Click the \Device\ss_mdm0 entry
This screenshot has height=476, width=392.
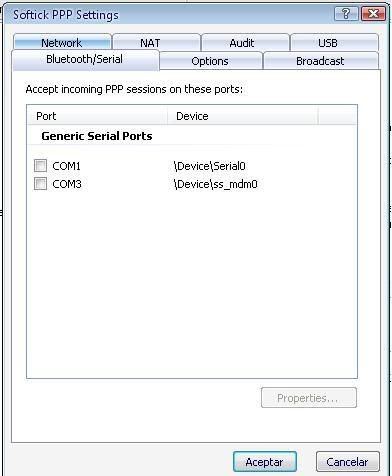215,184
